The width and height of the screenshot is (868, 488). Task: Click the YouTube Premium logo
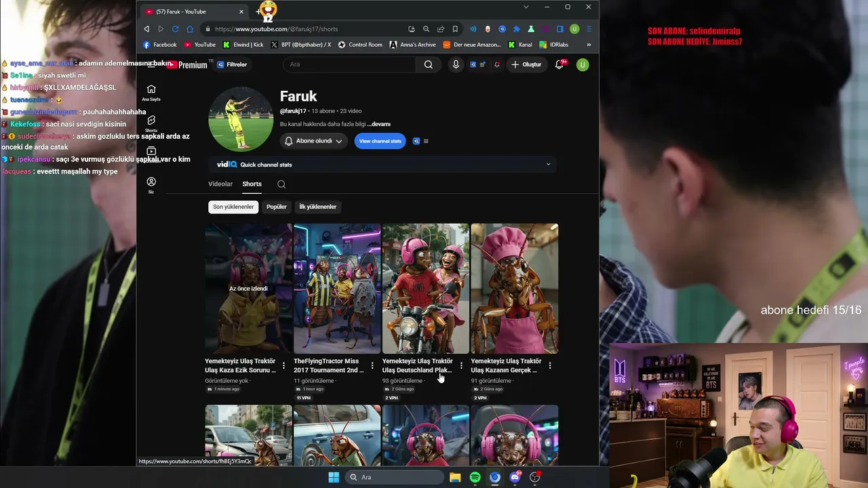point(186,64)
